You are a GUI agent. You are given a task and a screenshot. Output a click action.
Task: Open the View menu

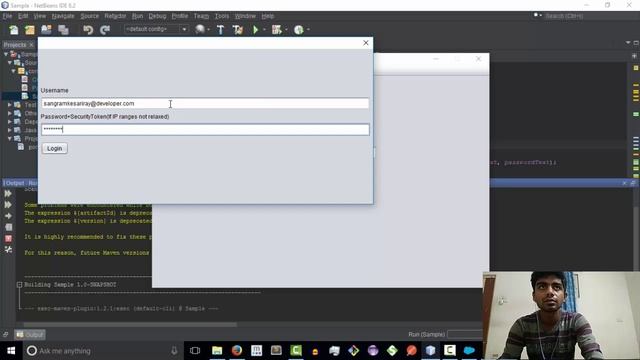point(40,16)
